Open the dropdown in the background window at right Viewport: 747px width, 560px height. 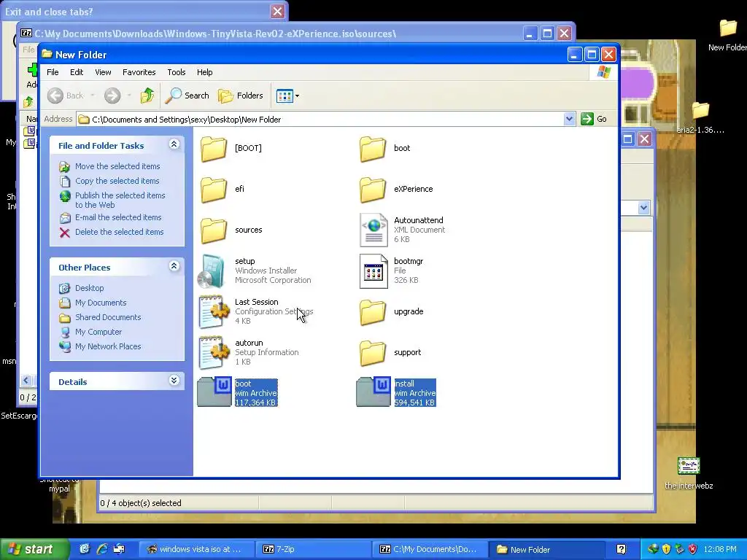pyautogui.click(x=643, y=208)
